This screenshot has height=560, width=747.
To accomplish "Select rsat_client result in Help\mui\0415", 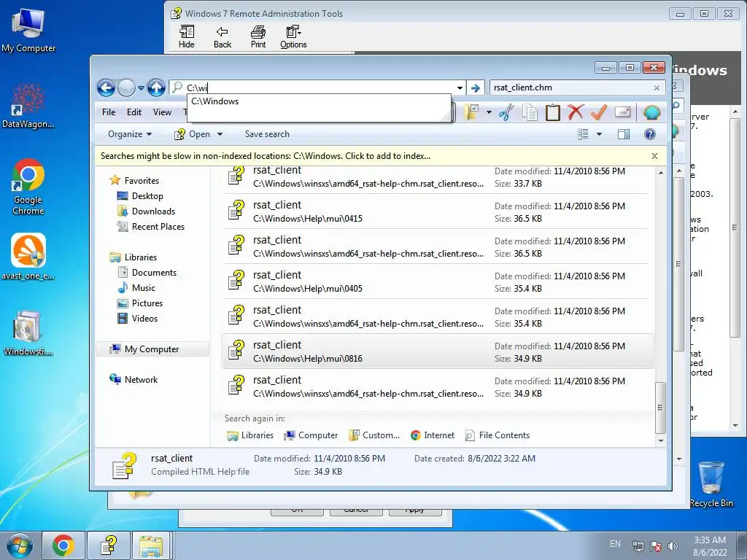I will coord(438,211).
